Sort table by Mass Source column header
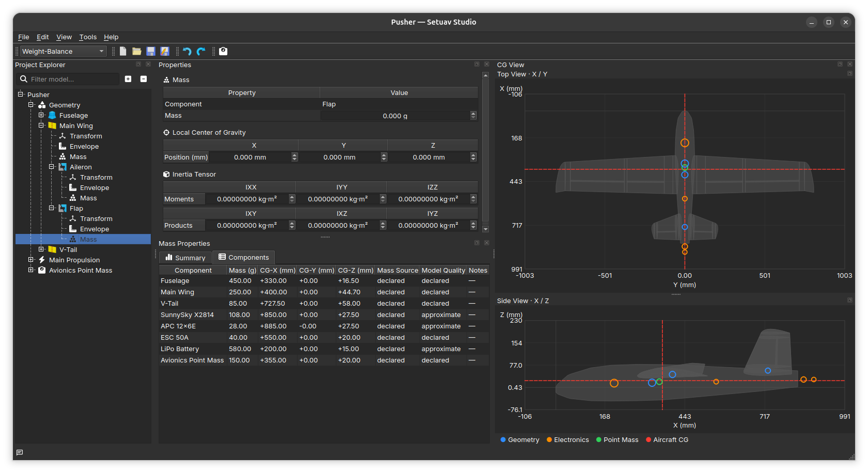This screenshot has width=868, height=473. click(x=397, y=270)
